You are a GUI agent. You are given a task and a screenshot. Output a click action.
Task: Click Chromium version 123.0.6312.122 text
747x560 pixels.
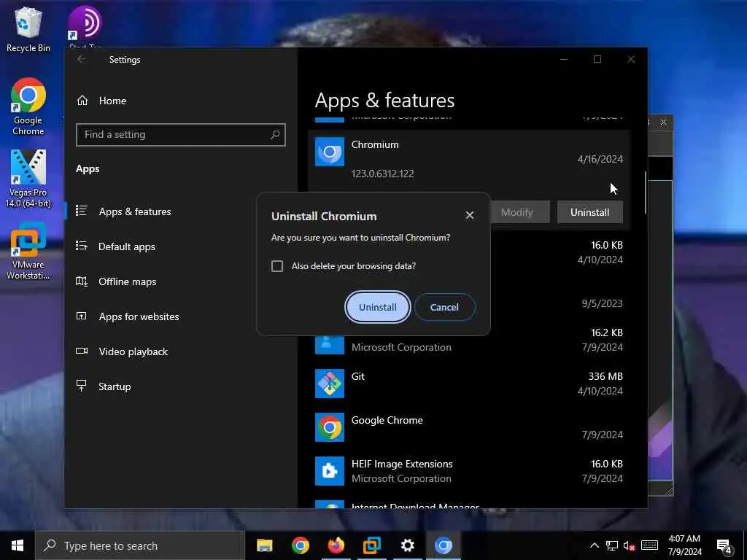coord(382,174)
